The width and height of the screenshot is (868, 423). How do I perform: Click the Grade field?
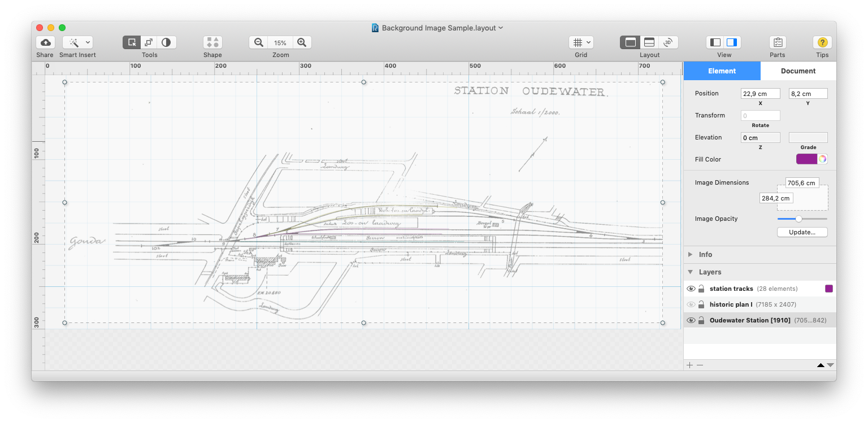tap(808, 138)
